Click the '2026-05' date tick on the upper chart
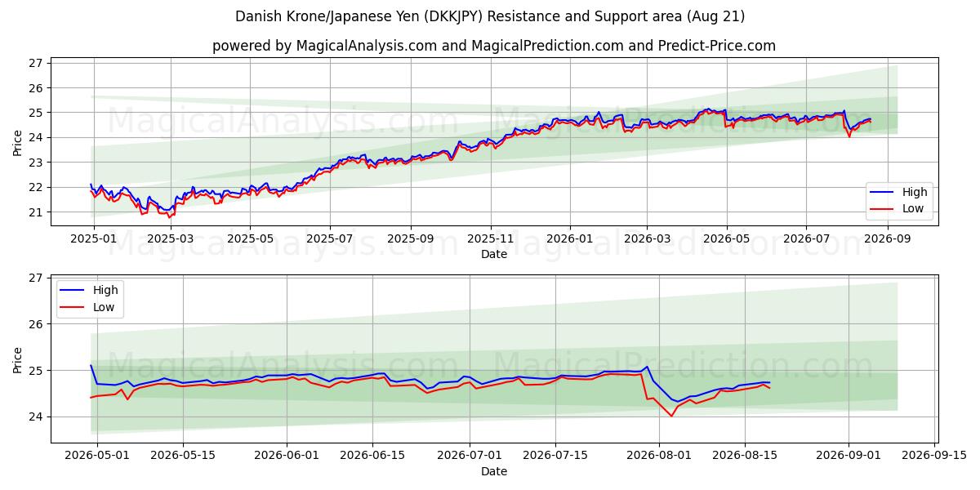 (727, 238)
